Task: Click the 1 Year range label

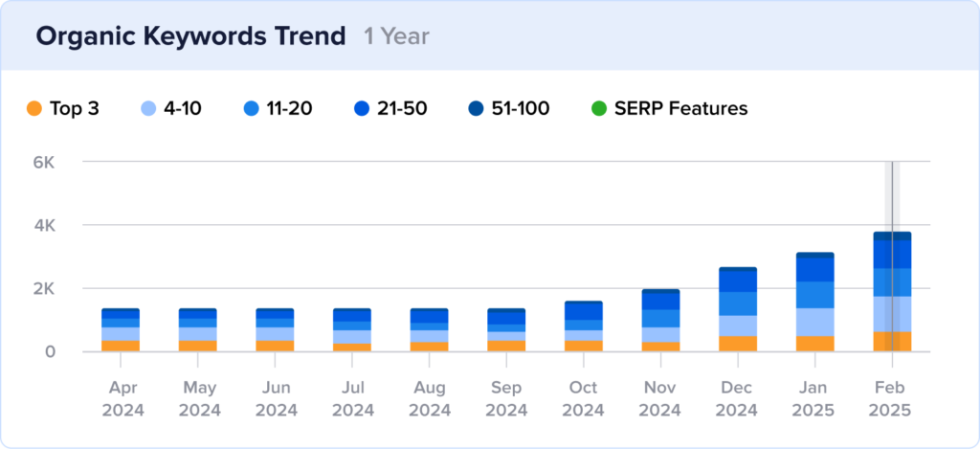Action: coord(397,36)
